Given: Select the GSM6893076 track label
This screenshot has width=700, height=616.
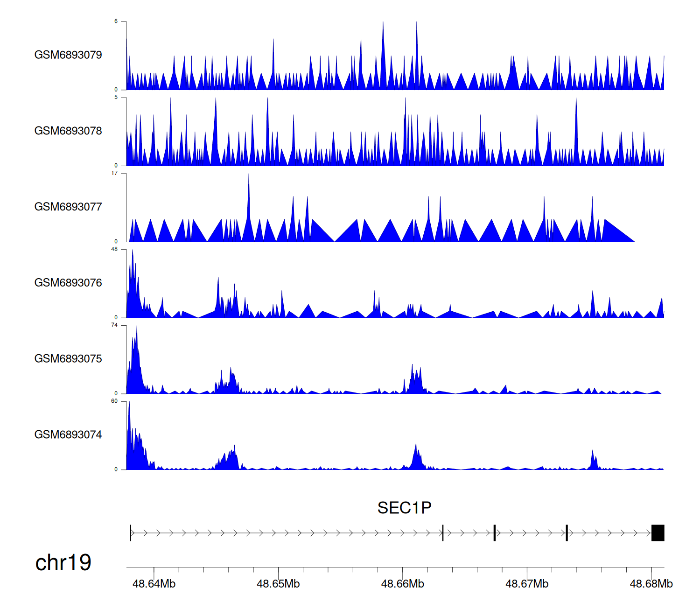Looking at the screenshot, I should 68,283.
